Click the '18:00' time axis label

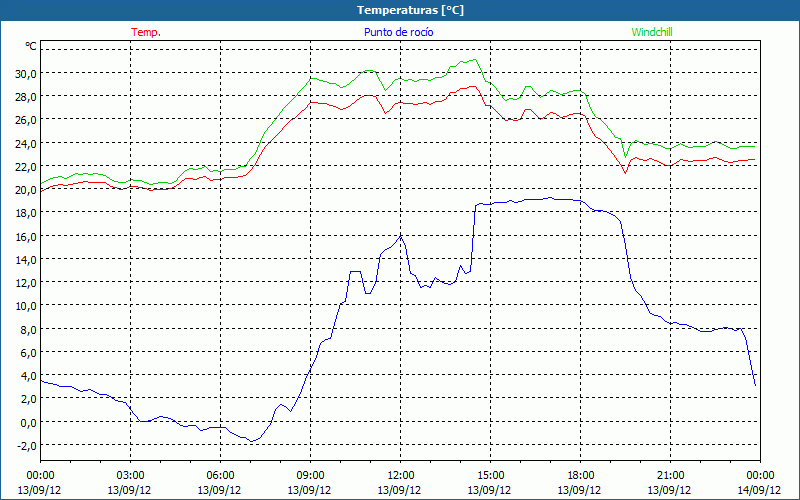coord(580,476)
